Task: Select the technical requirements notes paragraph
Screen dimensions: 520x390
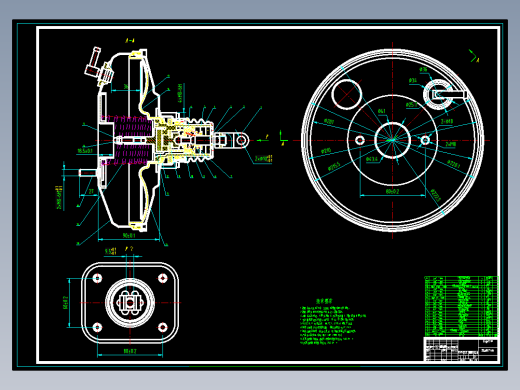Action: click(x=332, y=325)
